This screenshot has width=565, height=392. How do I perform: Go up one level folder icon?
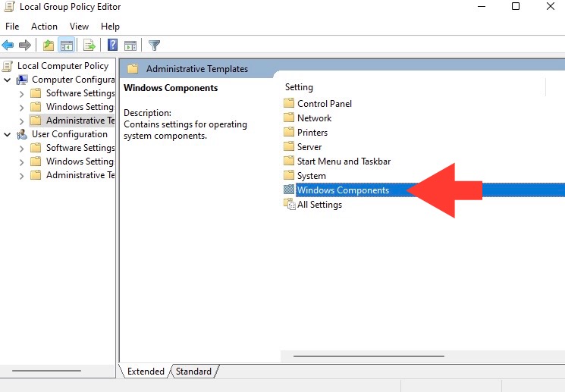click(x=49, y=45)
